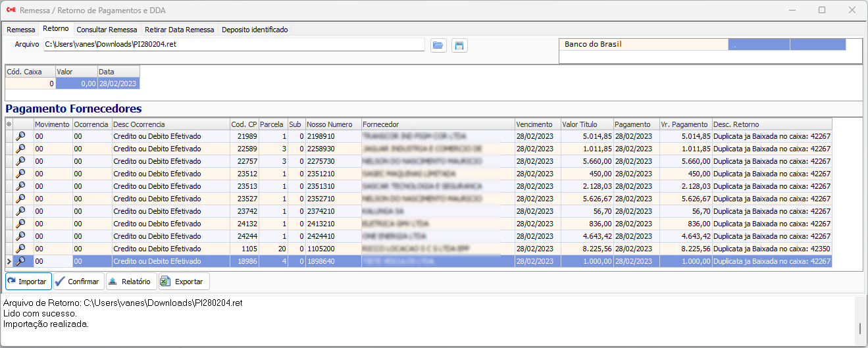
Task: Sort by the Vencimento column header
Action: click(x=536, y=124)
